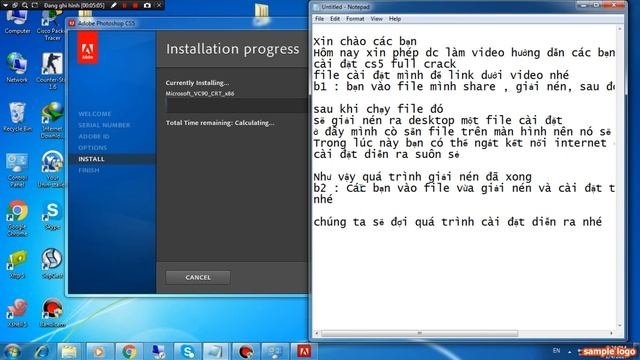Click the line "cài đặt cs5 full crack"
Viewport: 640px width, 360px height.
(x=384, y=64)
